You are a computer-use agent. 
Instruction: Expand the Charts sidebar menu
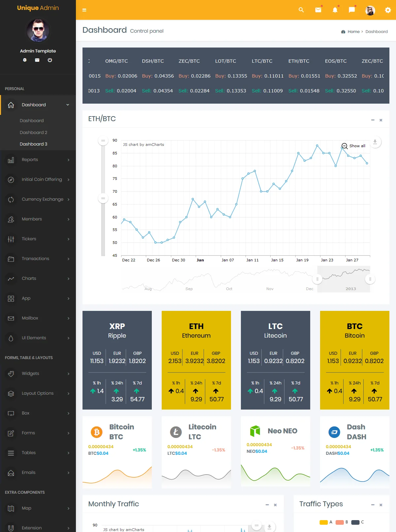(x=68, y=279)
